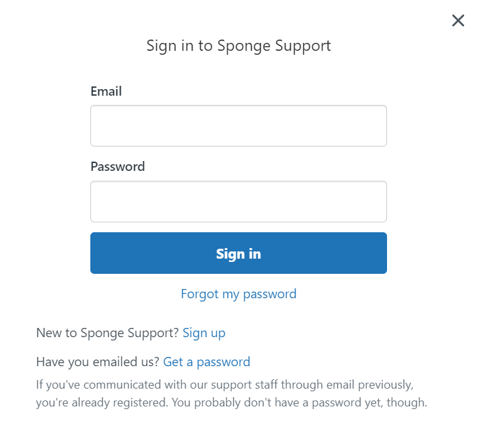Screen dimensions: 480x448
Task: Click the New to Sponge Support? text
Action: tap(107, 333)
